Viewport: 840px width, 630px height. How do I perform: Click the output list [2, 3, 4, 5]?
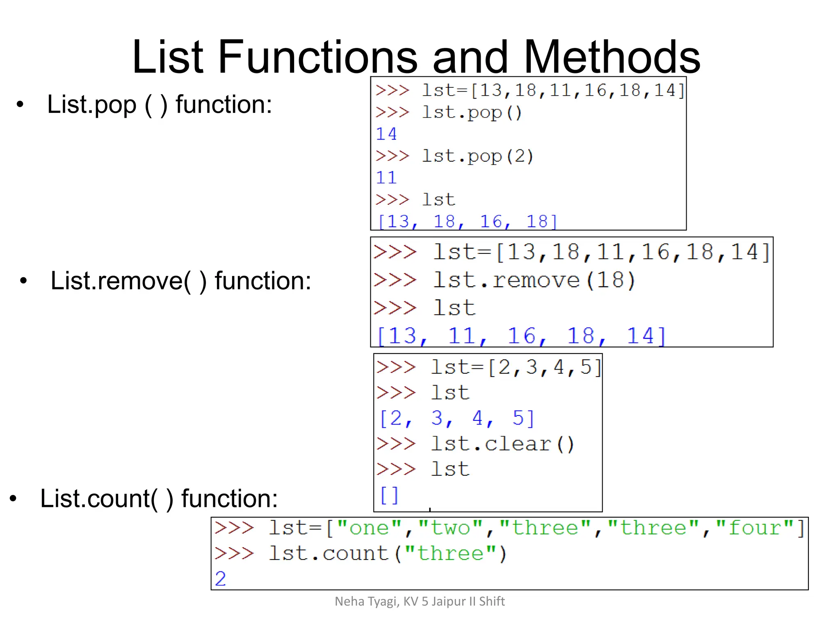[457, 418]
